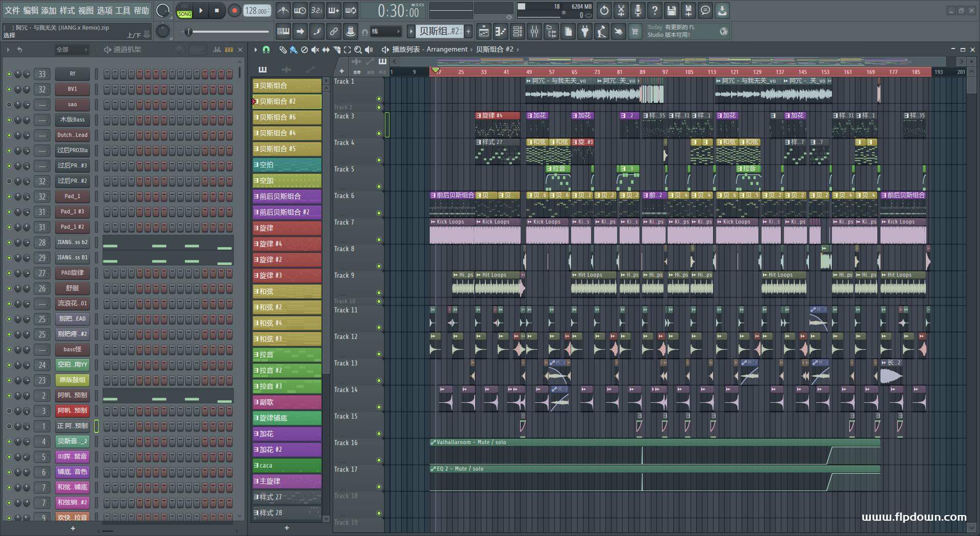Click the red record button
980x536 pixels.
[x=234, y=11]
